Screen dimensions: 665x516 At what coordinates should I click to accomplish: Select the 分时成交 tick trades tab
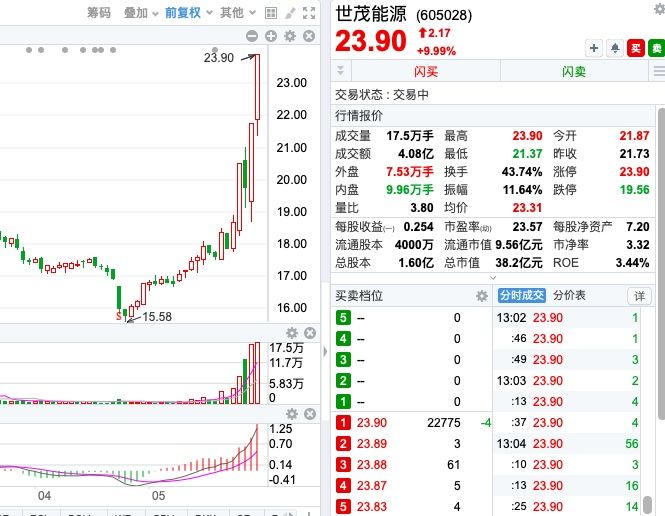521,295
